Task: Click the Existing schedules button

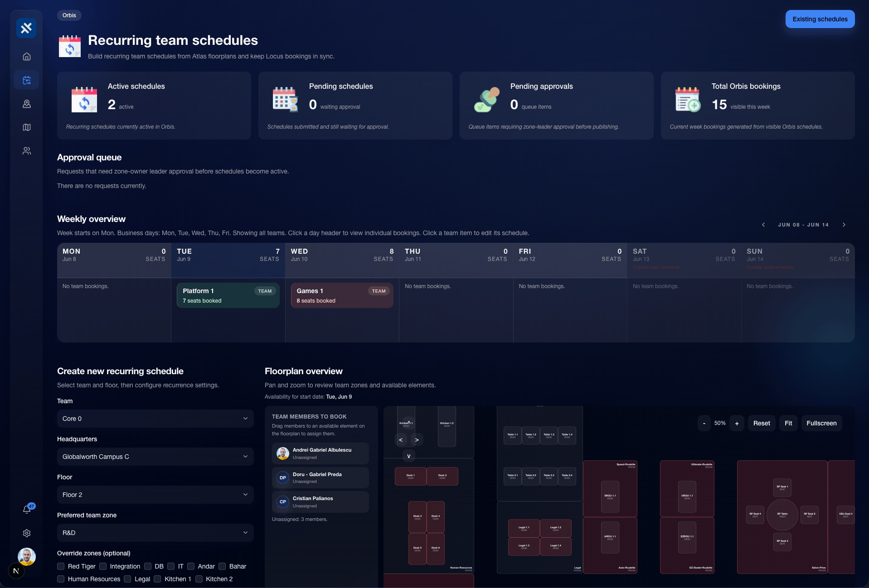Action: pyautogui.click(x=820, y=19)
